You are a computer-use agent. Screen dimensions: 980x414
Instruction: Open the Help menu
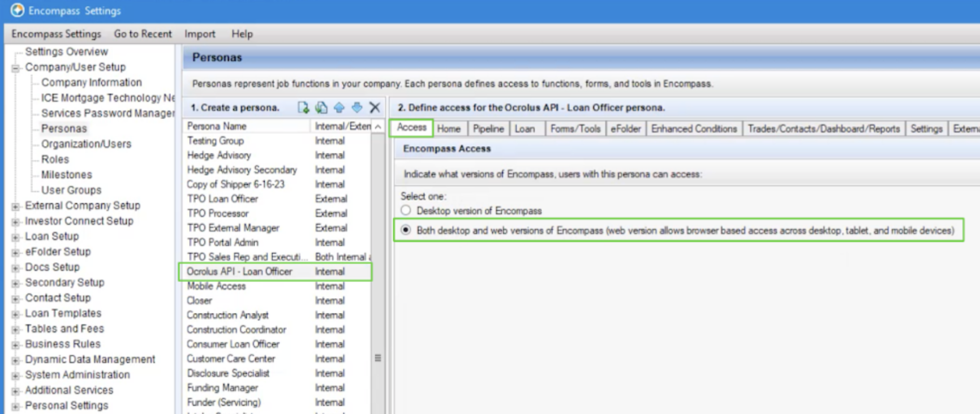(x=242, y=34)
